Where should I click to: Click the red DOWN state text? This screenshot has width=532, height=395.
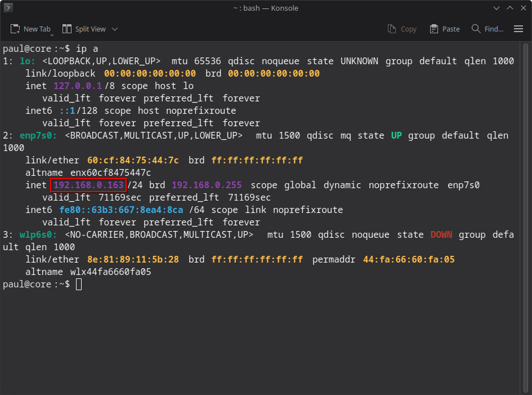point(441,235)
